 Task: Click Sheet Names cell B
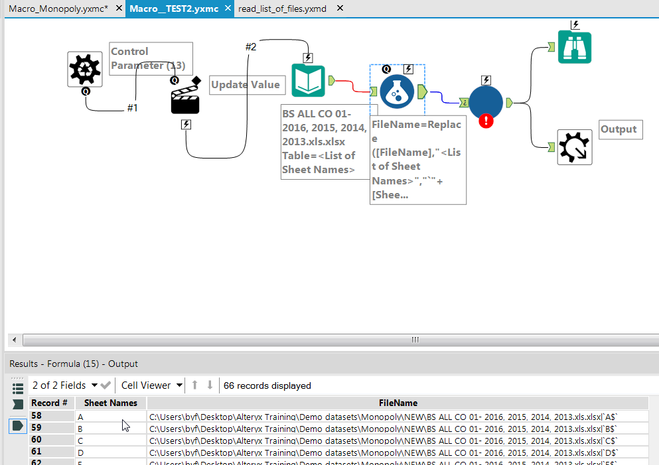111,428
